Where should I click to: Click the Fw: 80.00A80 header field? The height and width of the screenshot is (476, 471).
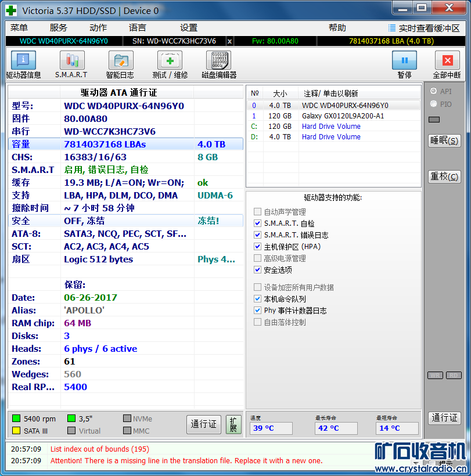(275, 41)
